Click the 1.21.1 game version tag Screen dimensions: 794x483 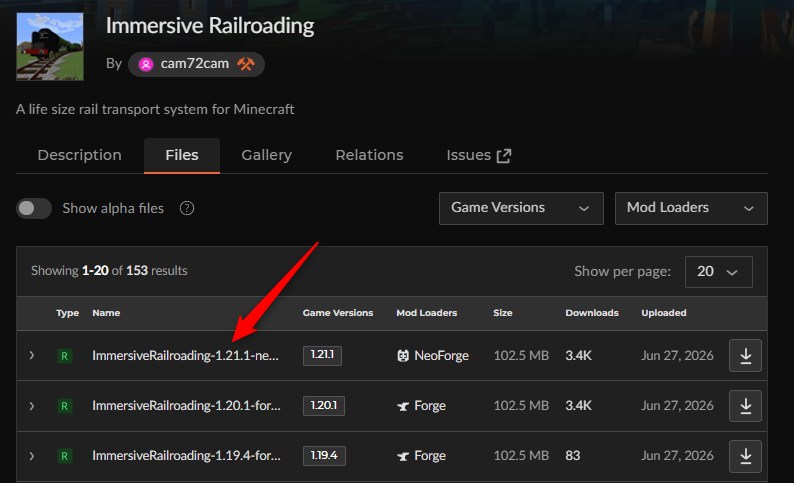[x=322, y=355]
